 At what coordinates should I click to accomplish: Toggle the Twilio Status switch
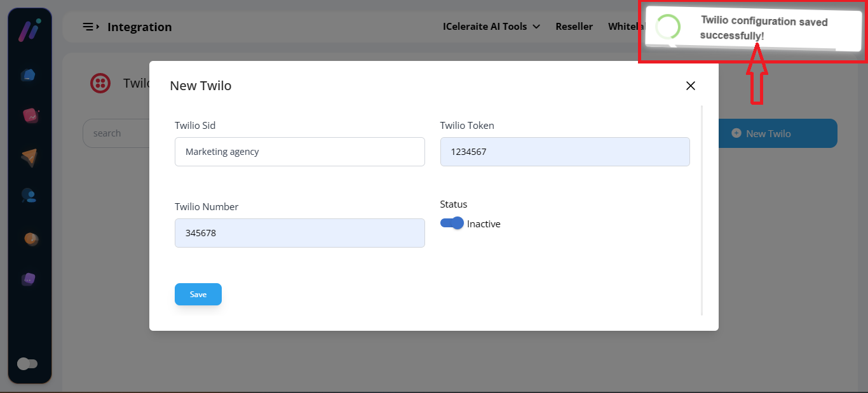click(x=452, y=223)
